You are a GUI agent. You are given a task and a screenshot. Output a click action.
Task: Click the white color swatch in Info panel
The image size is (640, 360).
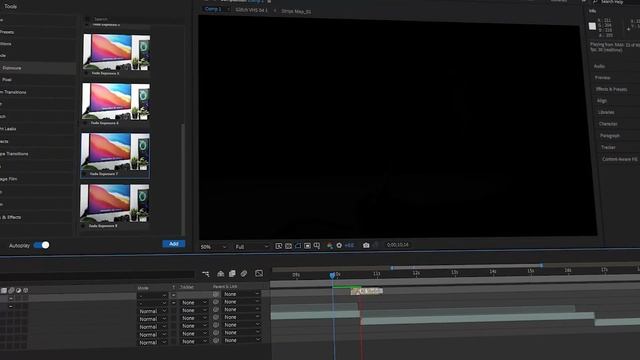click(x=592, y=27)
